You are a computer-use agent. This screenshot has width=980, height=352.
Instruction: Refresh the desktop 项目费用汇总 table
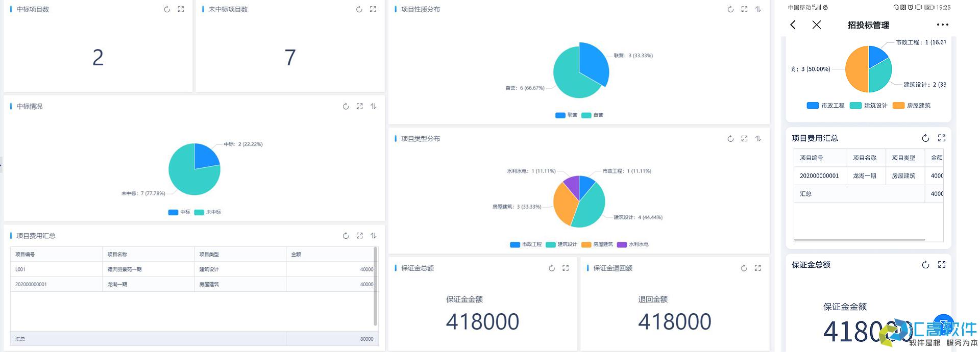346,236
